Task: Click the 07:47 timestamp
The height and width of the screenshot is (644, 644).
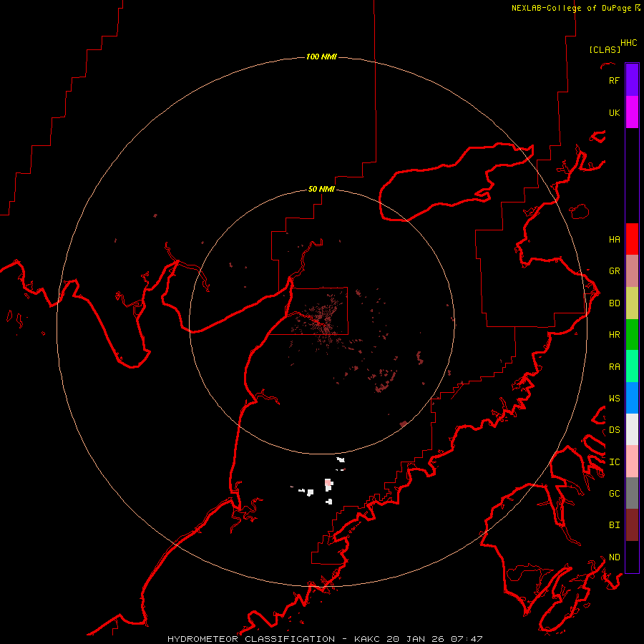Action: pyautogui.click(x=467, y=639)
